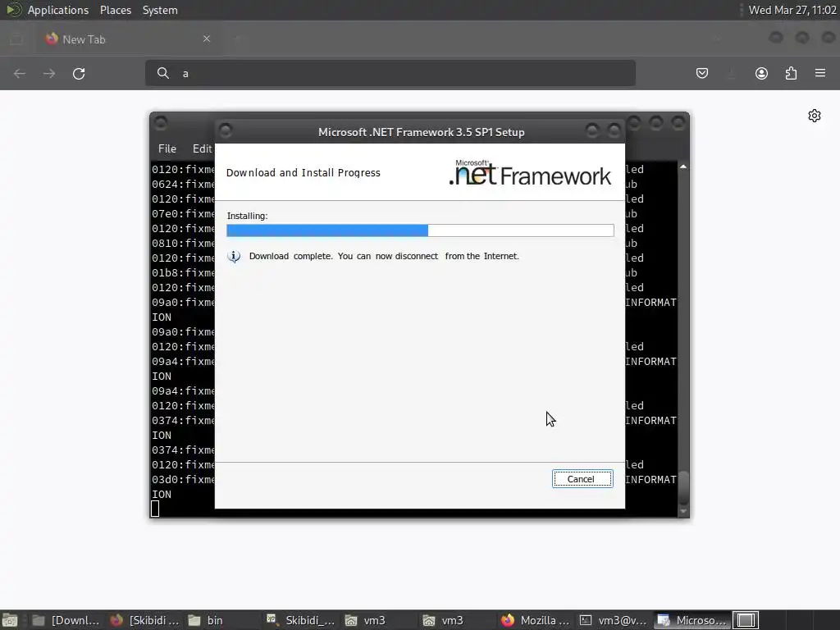Image resolution: width=840 pixels, height=630 pixels.
Task: Click the terminal scrollbar down arrow
Action: coord(683,512)
